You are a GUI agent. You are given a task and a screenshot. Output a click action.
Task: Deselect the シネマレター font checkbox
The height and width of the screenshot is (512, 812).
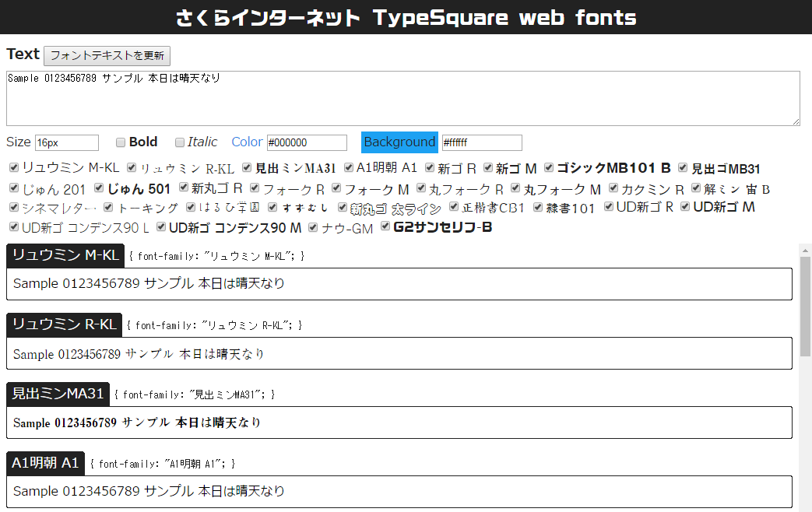[14, 207]
